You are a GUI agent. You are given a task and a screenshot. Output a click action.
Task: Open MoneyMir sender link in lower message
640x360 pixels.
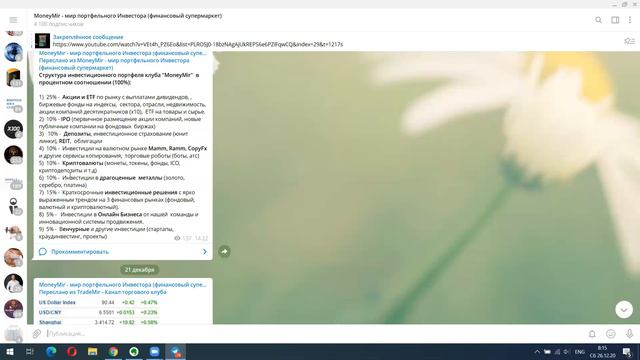[122, 284]
